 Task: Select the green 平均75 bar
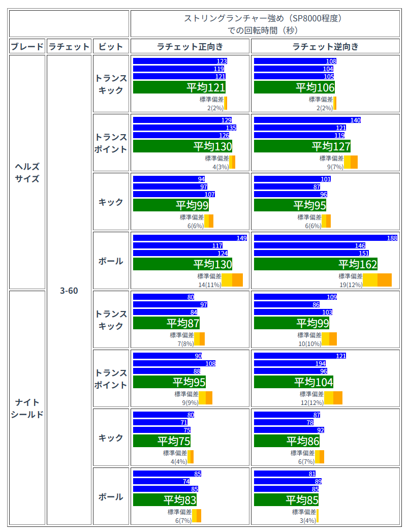pos(162,441)
